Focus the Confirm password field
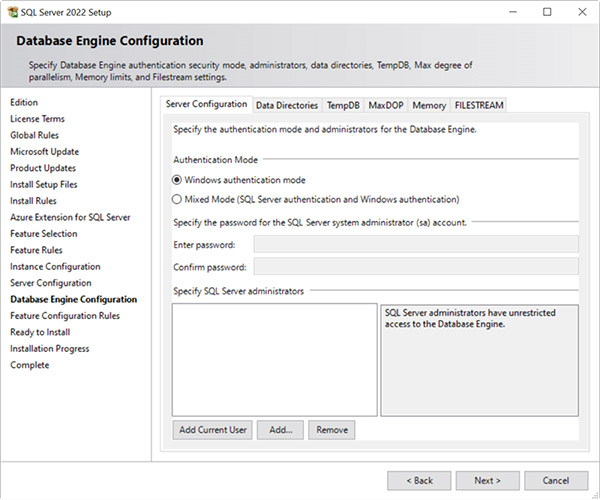 [x=416, y=266]
